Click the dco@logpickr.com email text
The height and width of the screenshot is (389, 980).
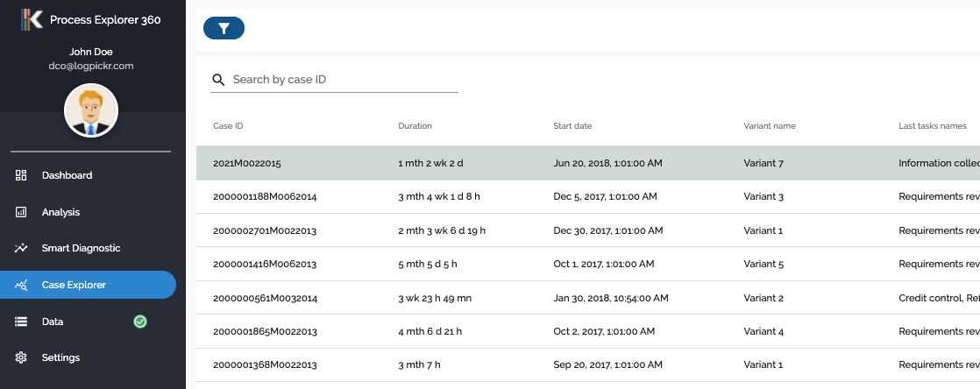coord(91,66)
